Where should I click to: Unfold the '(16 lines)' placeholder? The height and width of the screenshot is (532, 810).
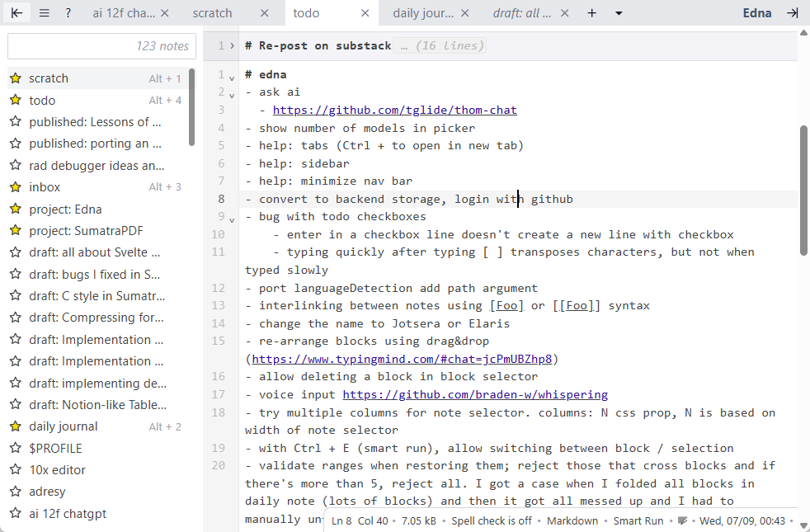(440, 46)
